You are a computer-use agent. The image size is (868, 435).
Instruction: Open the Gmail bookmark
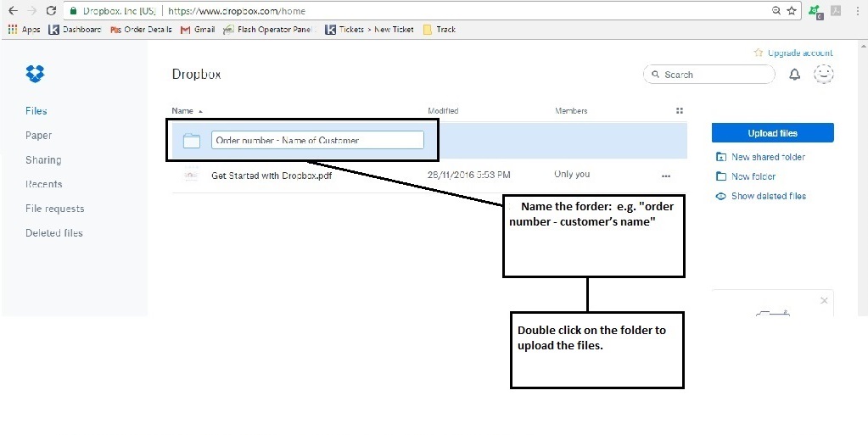[x=198, y=30]
